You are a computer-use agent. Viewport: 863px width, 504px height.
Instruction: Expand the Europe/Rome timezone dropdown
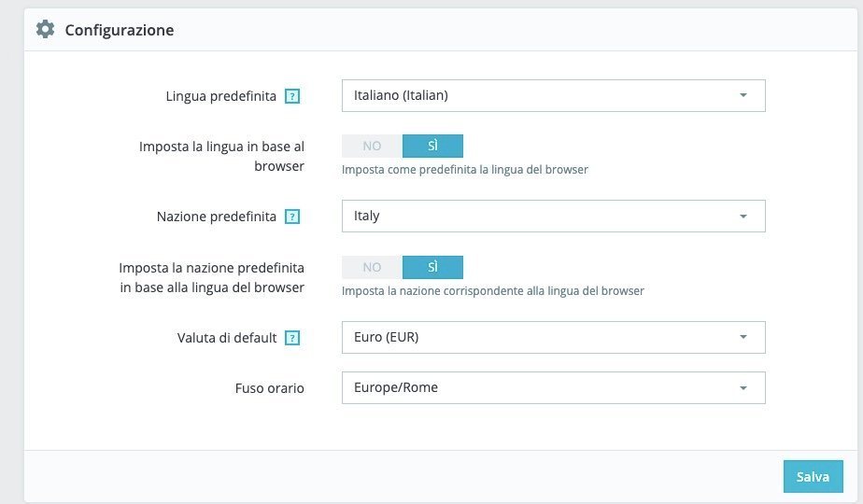point(553,387)
